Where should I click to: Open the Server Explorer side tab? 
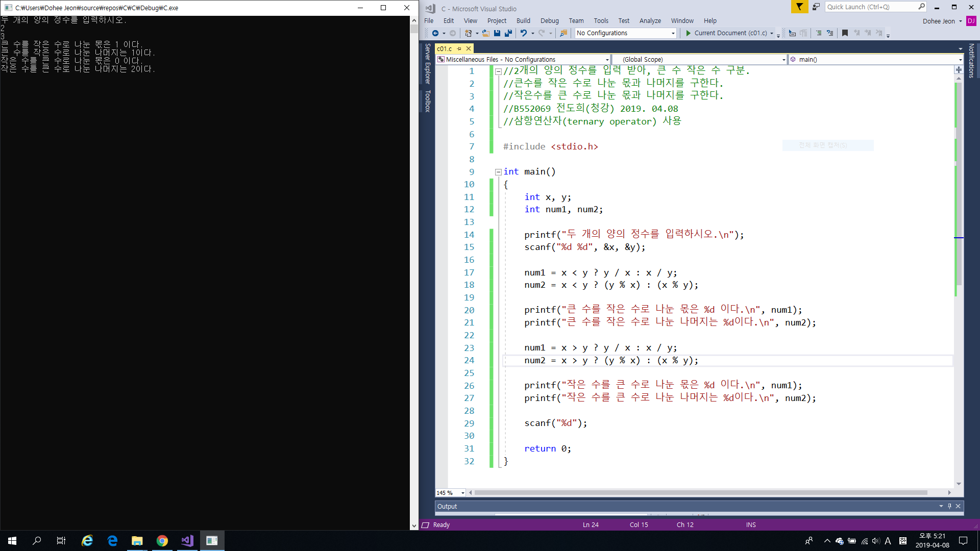(x=428, y=64)
